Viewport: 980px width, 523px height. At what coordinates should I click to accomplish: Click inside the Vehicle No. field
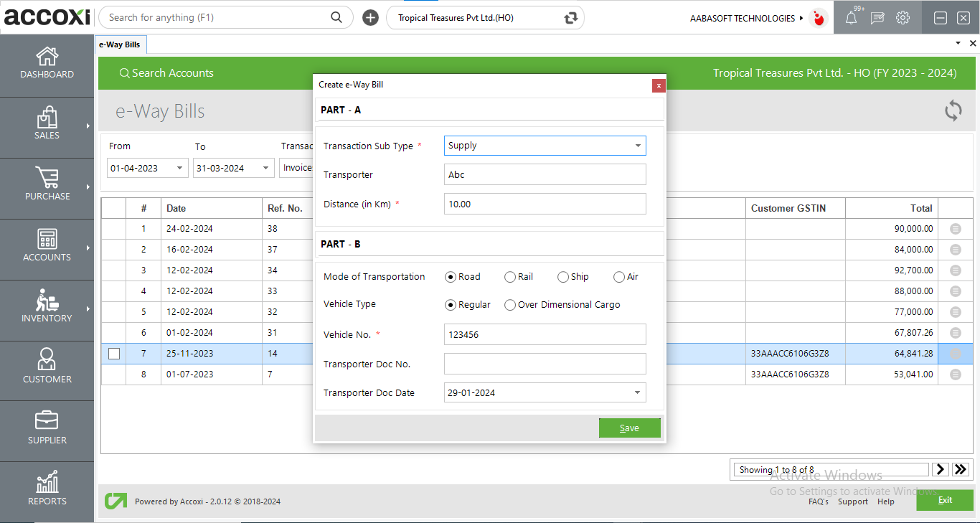pyautogui.click(x=545, y=334)
